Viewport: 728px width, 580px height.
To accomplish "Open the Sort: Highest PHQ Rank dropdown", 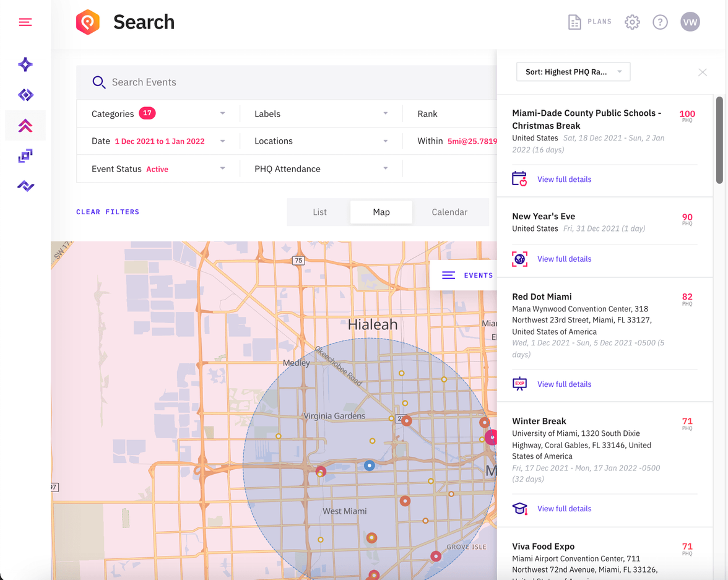I will click(573, 72).
